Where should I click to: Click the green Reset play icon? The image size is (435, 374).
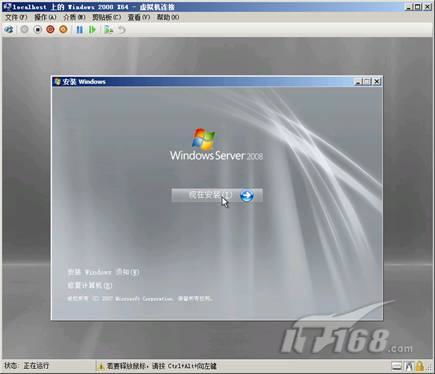pos(92,30)
